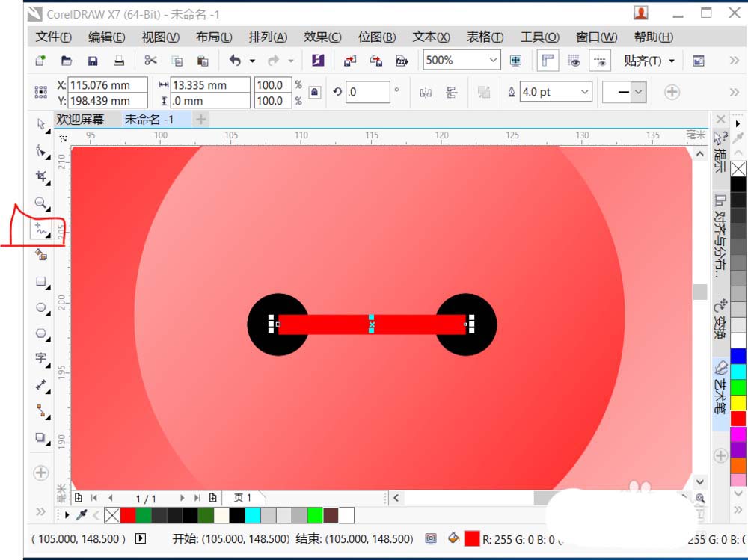Click the vertical scrollbar down arrow
Screen dimensions: 748x560
pyautogui.click(x=700, y=482)
